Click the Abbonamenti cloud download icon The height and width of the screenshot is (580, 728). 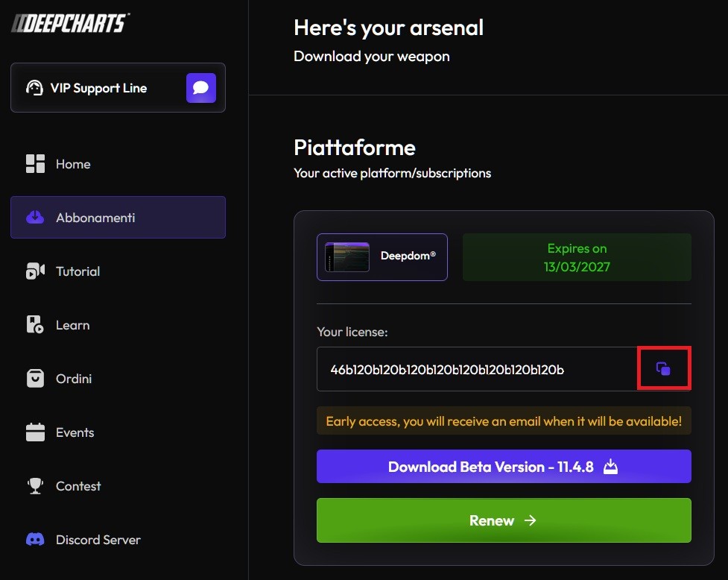(35, 217)
